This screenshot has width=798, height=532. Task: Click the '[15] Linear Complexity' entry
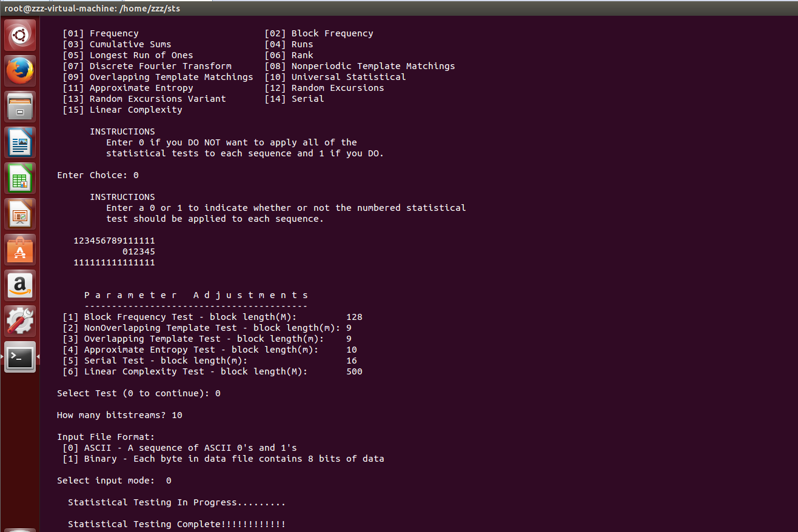coord(122,110)
